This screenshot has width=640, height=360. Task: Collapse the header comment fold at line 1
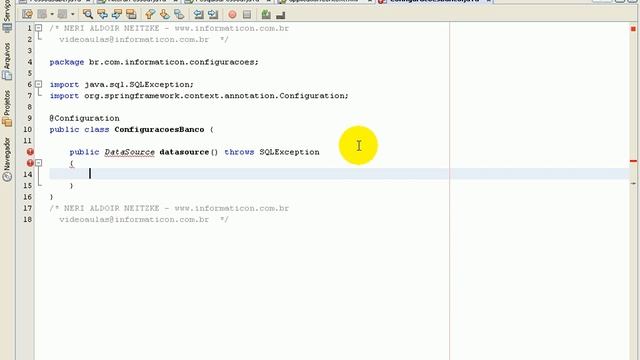[x=38, y=28]
